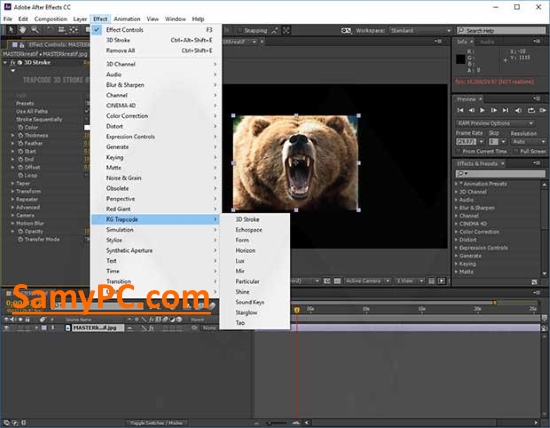
Task: Click Toggle Switches / Modes button
Action: (156, 423)
